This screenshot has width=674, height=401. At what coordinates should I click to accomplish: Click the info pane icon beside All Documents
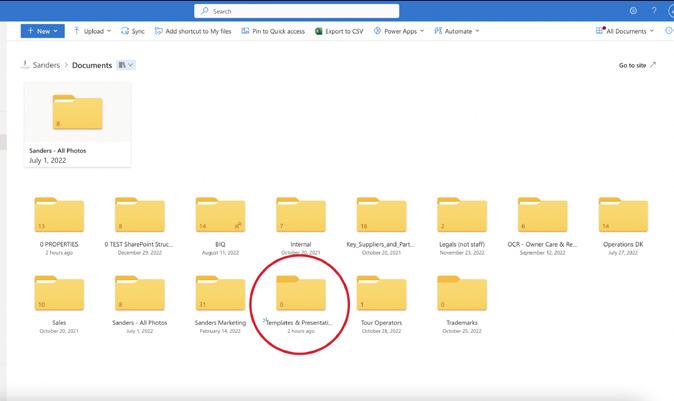click(x=669, y=31)
